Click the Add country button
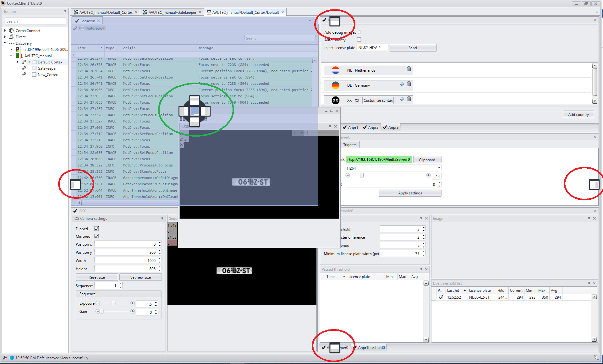603x364 pixels. tap(578, 114)
